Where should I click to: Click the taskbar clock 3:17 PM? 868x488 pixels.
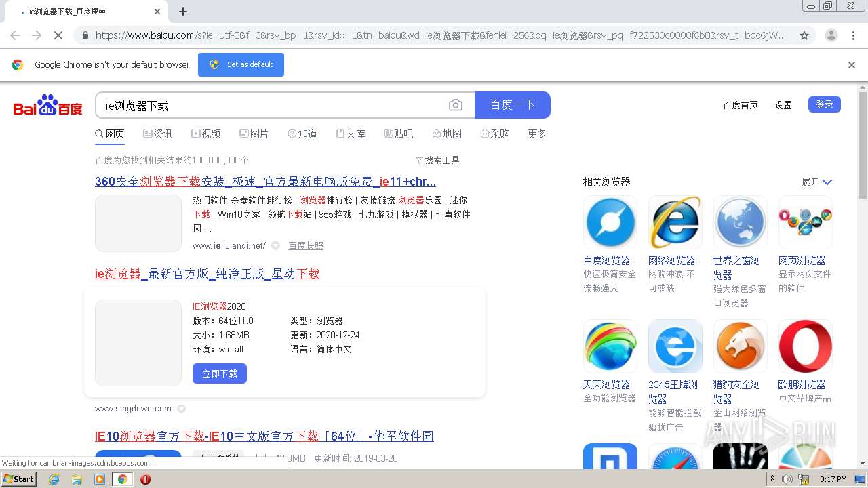(833, 479)
